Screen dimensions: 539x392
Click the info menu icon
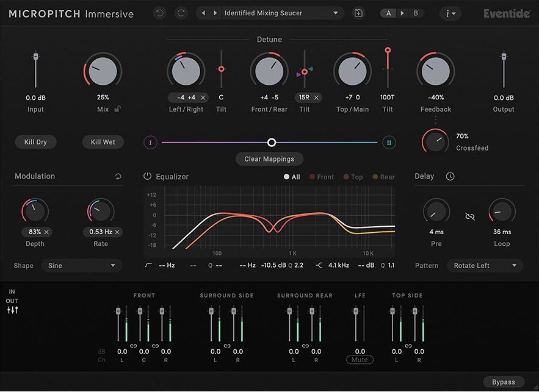pyautogui.click(x=450, y=13)
